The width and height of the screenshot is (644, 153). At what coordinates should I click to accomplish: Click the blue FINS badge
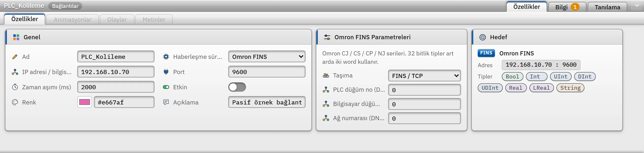(486, 53)
